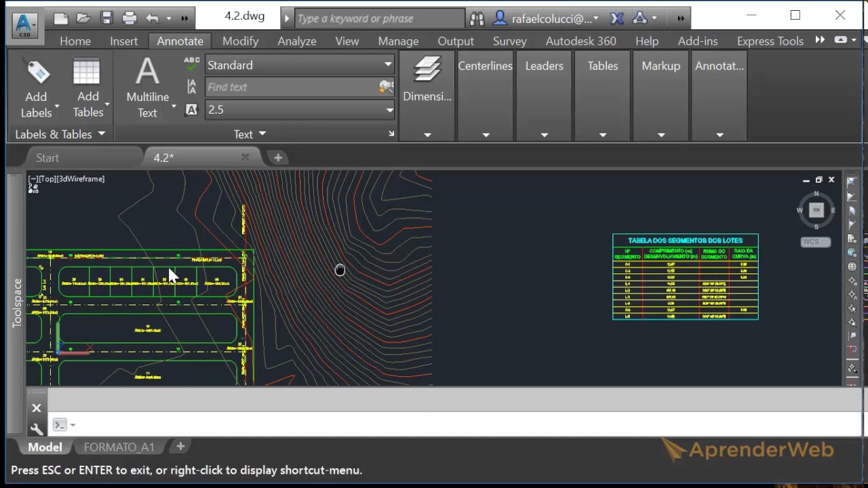The image size is (868, 488).
Task: Open the AutoCAD Civil 3D application menu
Action: pos(25,24)
